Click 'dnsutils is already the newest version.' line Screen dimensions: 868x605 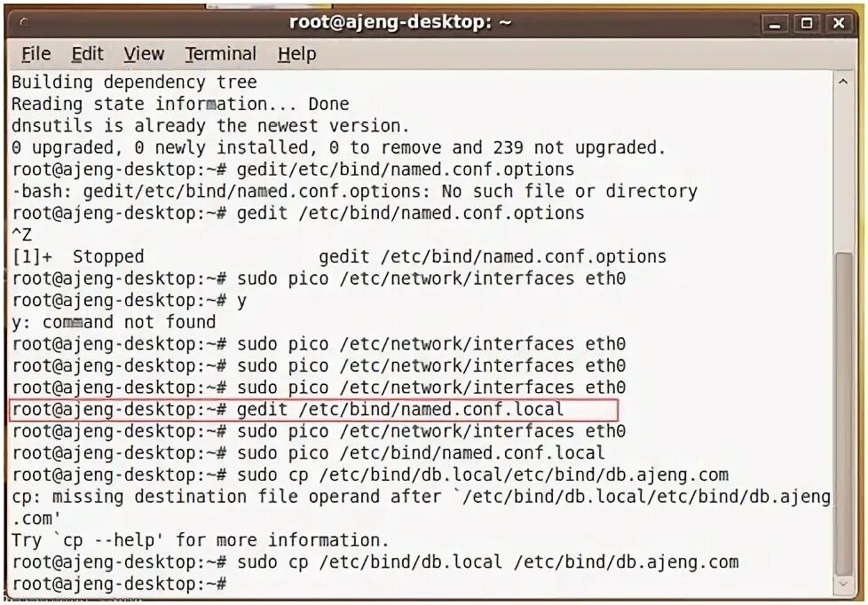tap(210, 126)
